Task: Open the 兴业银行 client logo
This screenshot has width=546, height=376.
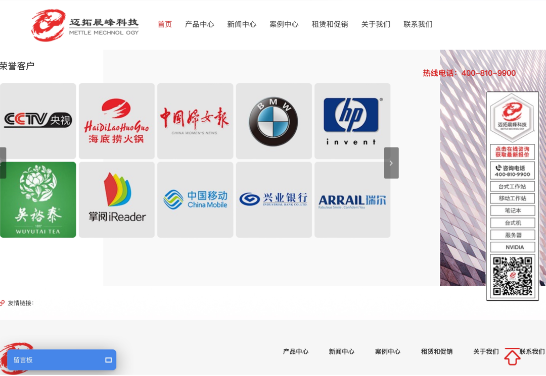Action: coord(274,200)
